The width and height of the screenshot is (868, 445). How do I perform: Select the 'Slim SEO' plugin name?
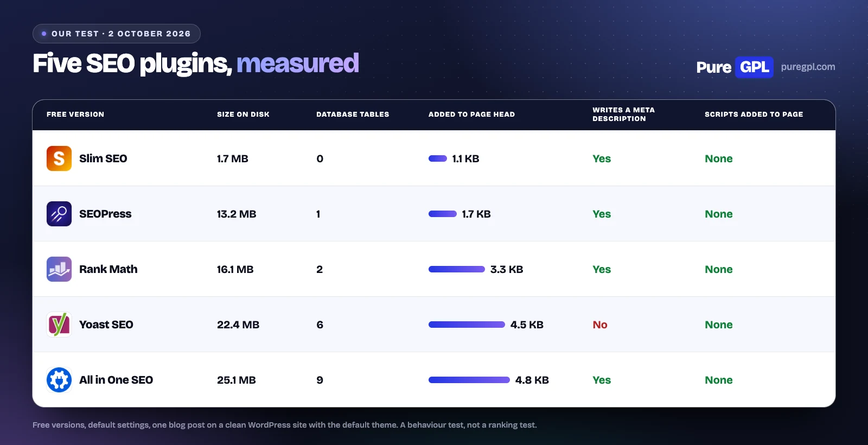(x=103, y=158)
